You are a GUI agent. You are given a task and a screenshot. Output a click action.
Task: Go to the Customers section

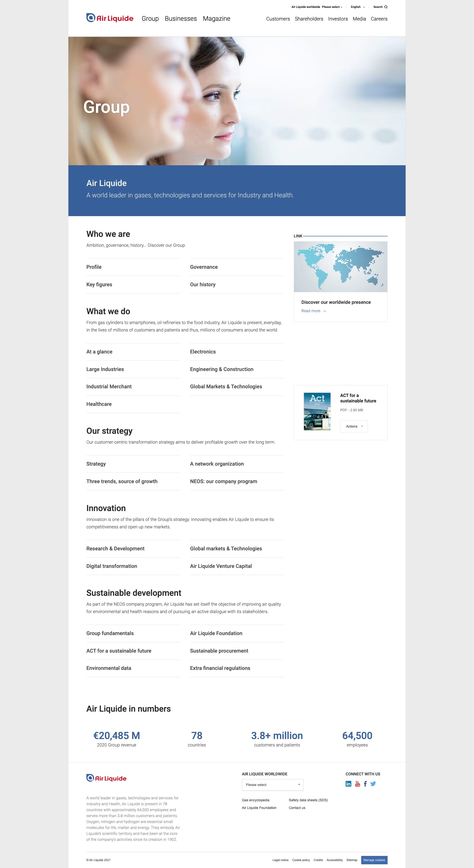[x=278, y=19]
